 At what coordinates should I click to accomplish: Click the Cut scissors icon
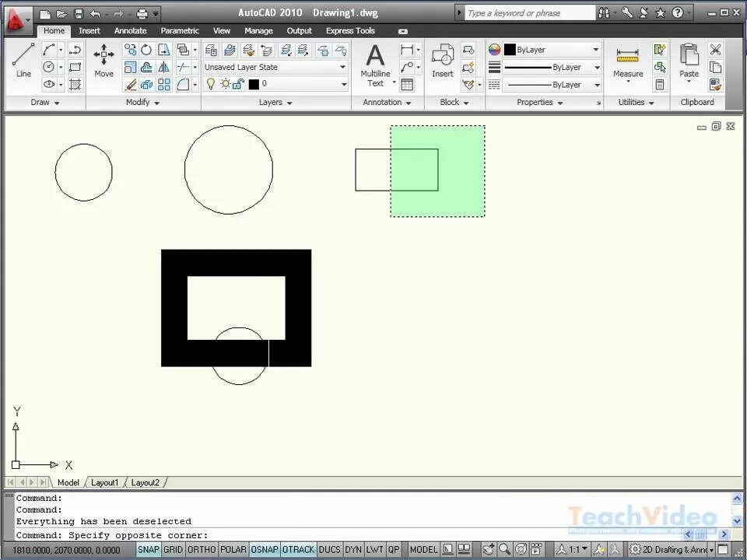[715, 50]
